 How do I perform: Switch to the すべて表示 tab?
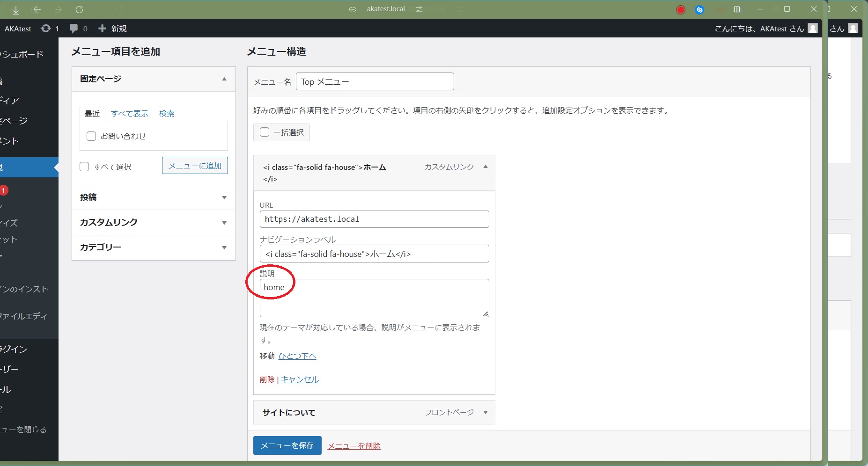tap(129, 114)
